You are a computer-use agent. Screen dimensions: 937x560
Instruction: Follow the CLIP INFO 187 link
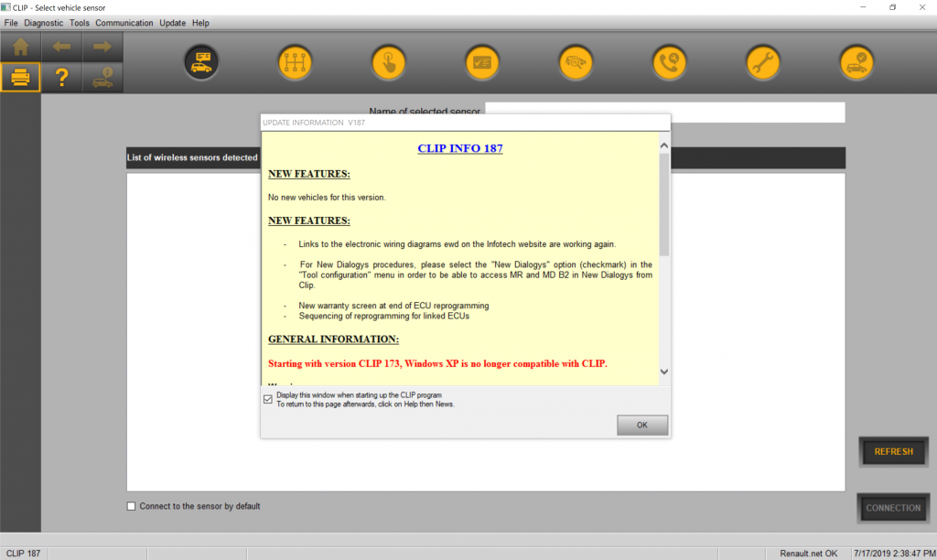(x=460, y=148)
